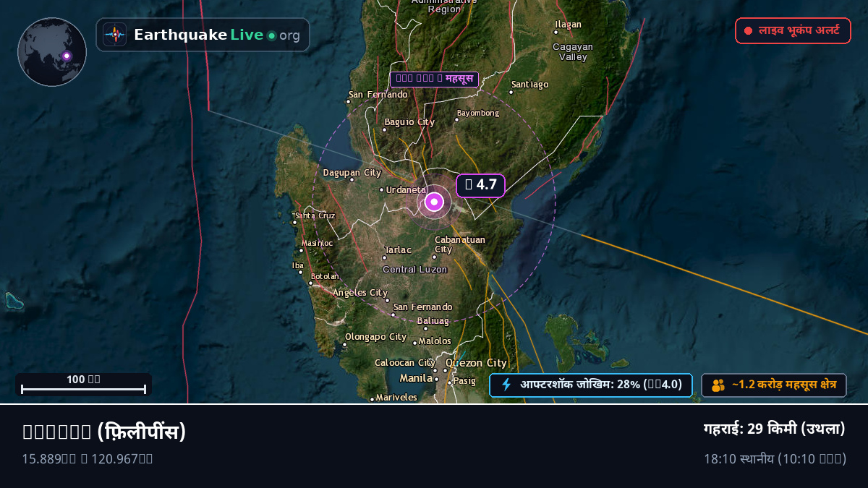Click the Central Luzon region label
This screenshot has width=868, height=488.
coord(415,270)
